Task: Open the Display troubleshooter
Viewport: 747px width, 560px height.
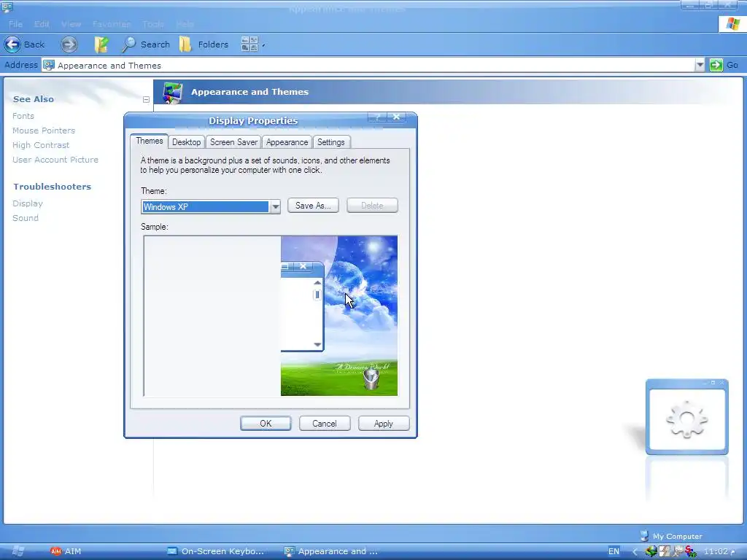Action: pyautogui.click(x=28, y=203)
